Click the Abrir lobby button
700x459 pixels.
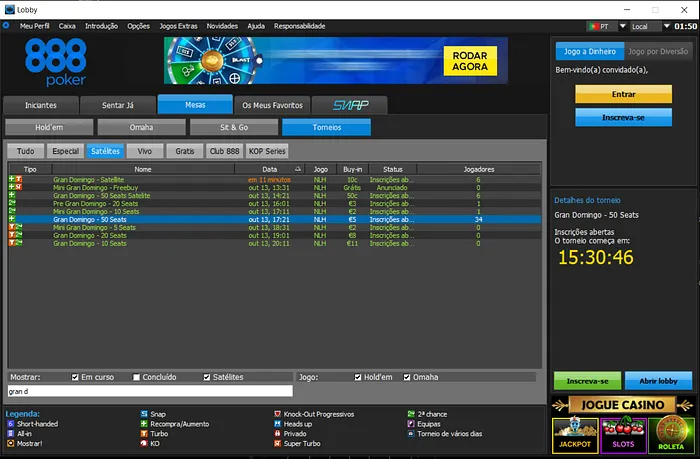[x=658, y=381]
